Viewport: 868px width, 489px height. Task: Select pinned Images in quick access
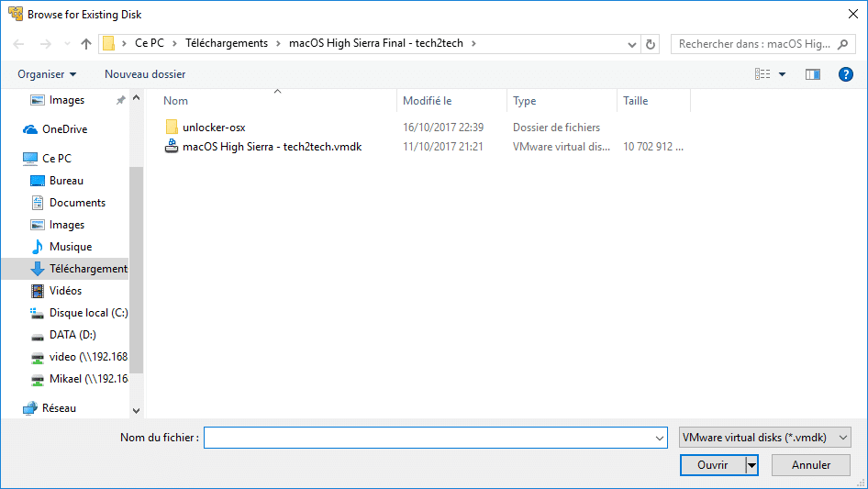click(x=66, y=100)
